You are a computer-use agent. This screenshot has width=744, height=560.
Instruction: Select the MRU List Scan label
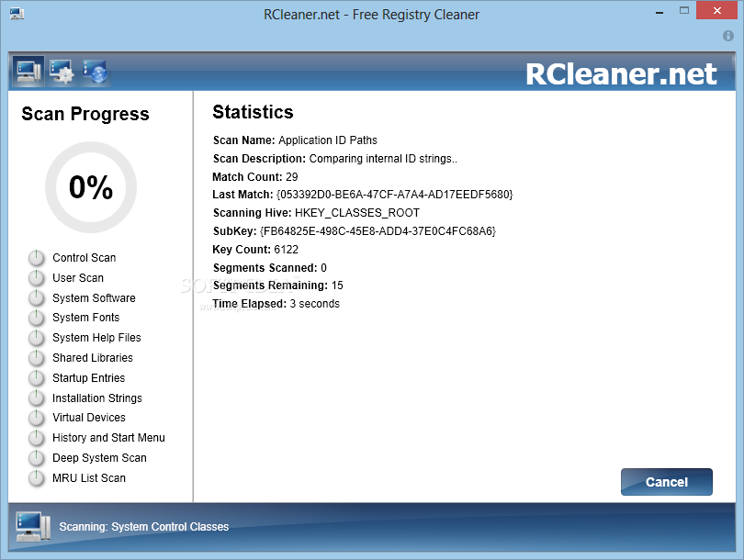click(89, 478)
